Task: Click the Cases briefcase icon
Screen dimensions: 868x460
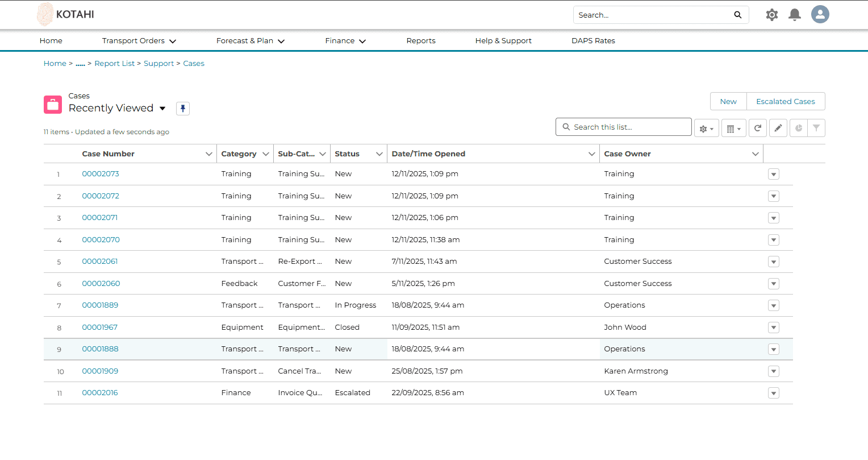Action: pyautogui.click(x=53, y=105)
